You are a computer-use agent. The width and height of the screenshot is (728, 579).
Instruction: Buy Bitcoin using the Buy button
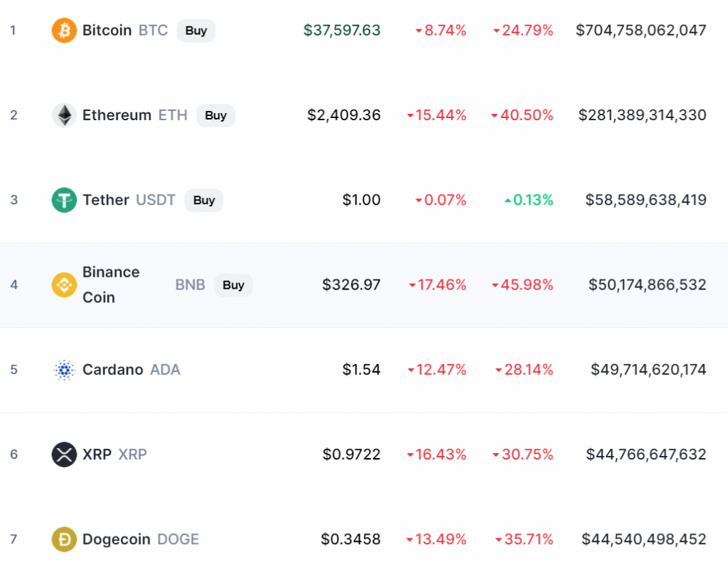196,31
